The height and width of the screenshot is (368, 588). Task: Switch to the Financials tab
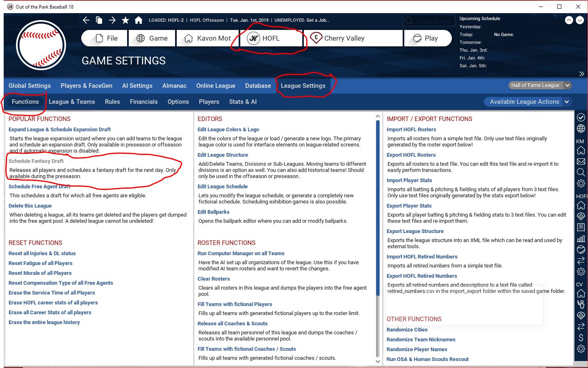[x=144, y=102]
